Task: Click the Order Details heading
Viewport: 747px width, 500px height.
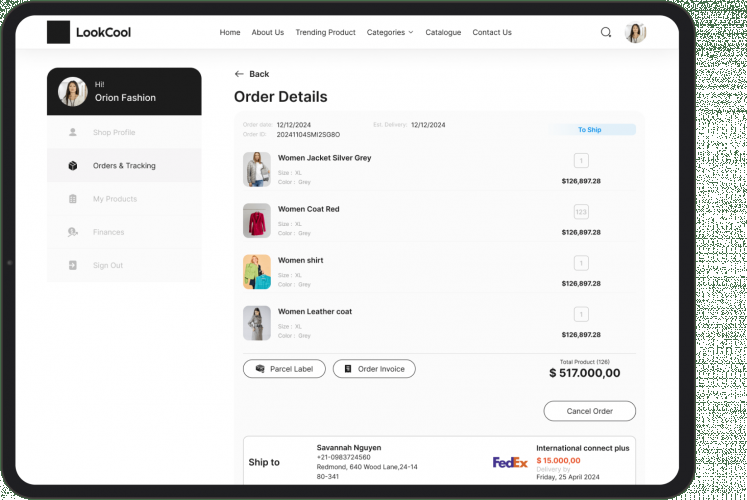Action: click(x=281, y=97)
